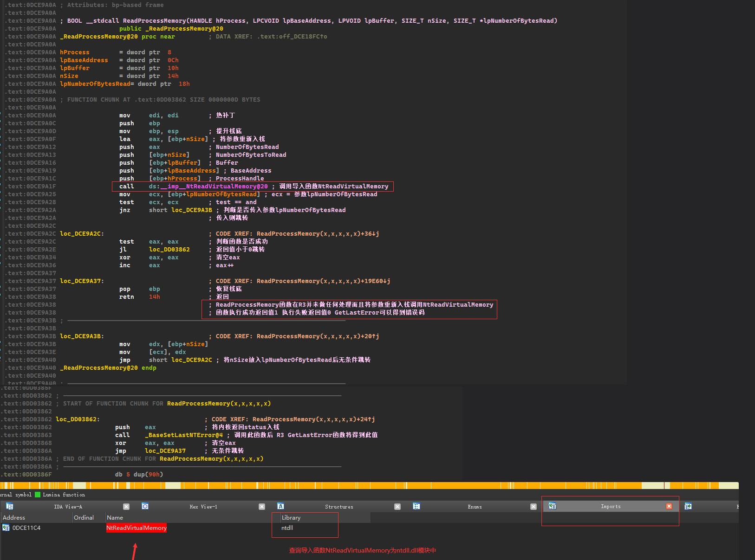
Task: Select the lpNumberOfBytesRead stack variable definition
Action: tap(95, 84)
